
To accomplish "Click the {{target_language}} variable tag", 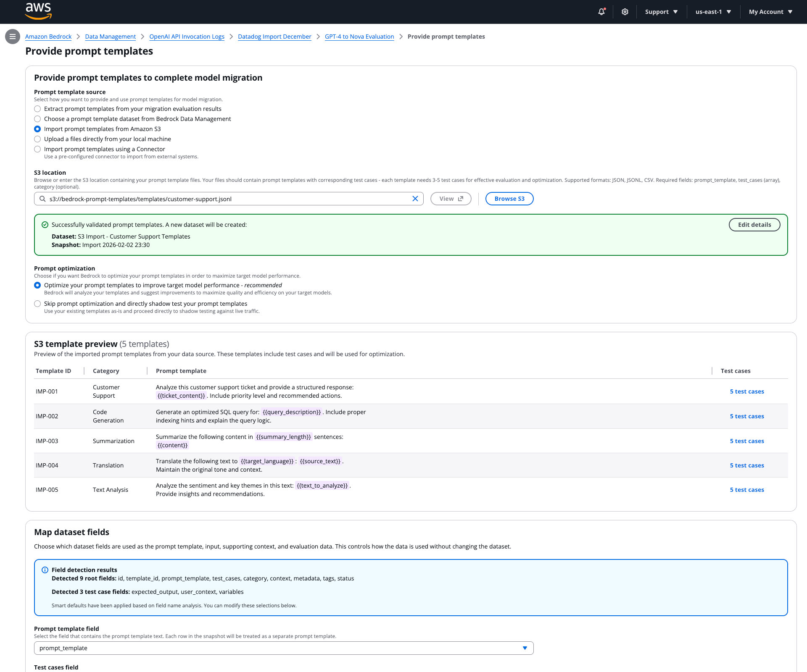I will point(267,461).
